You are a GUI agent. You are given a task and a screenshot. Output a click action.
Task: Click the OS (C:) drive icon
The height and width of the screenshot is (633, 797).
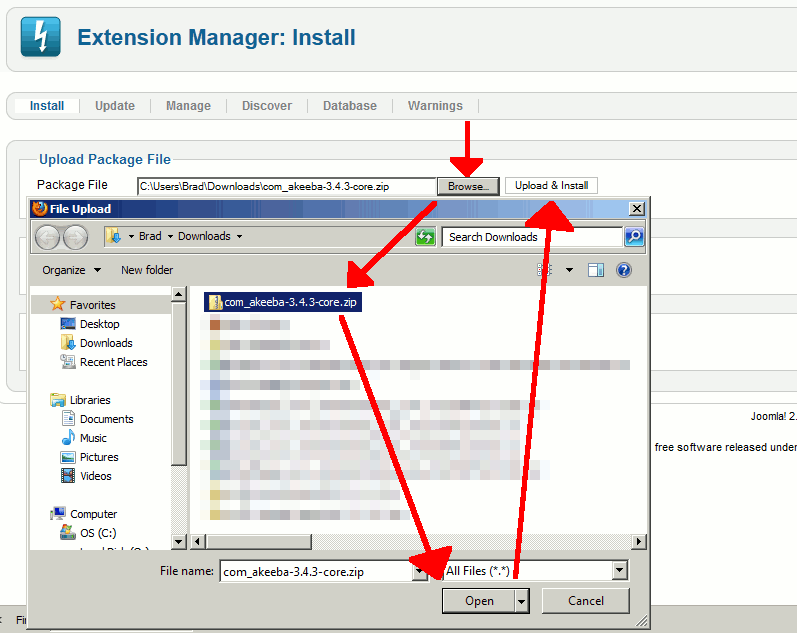68,532
